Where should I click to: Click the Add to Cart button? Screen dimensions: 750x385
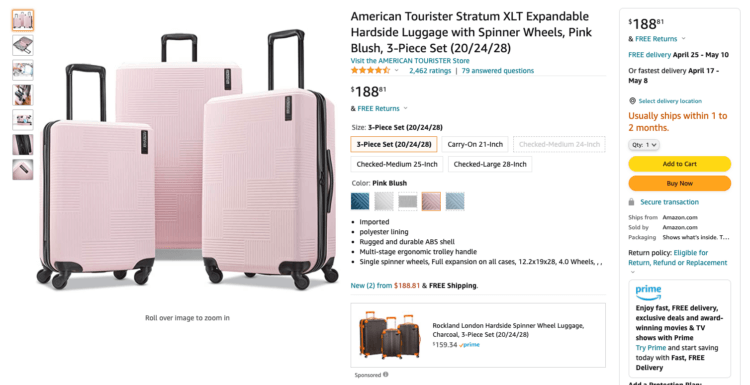coord(680,164)
